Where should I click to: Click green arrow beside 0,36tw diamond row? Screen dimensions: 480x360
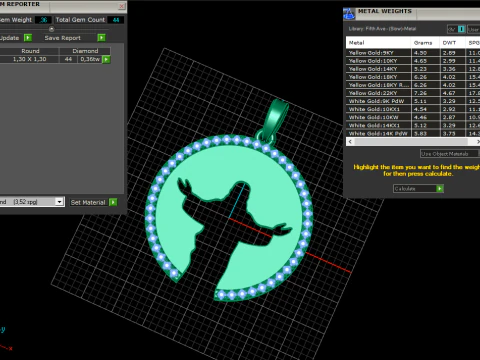[106, 59]
